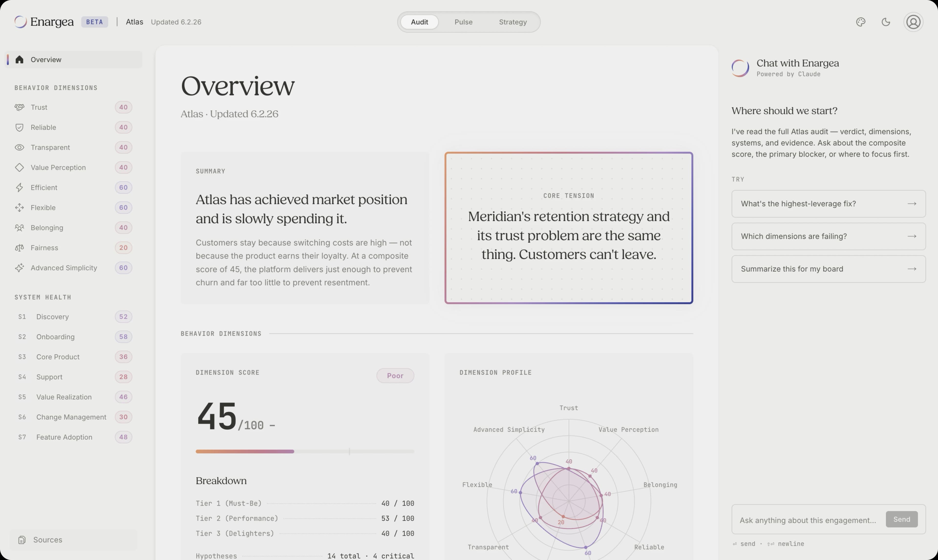Screen dimensions: 938x560
Task: Select the Belonging people icon
Action: [20, 228]
